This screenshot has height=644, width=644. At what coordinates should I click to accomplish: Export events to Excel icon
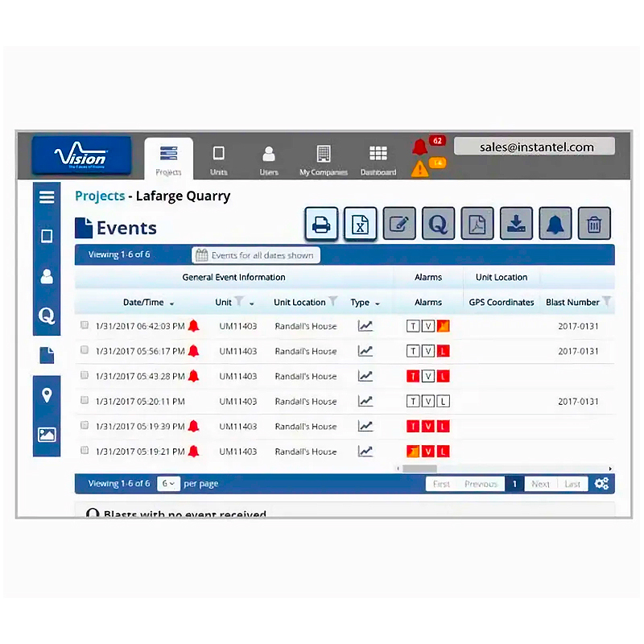tap(361, 224)
